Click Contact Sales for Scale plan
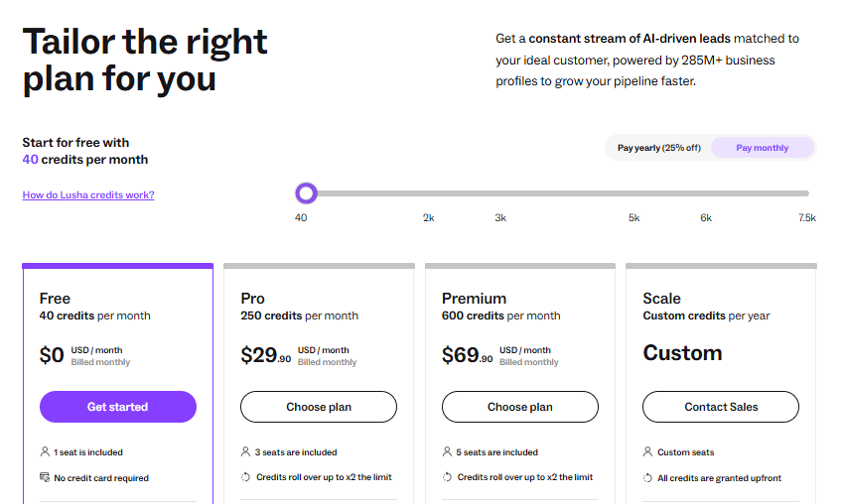 point(721,407)
